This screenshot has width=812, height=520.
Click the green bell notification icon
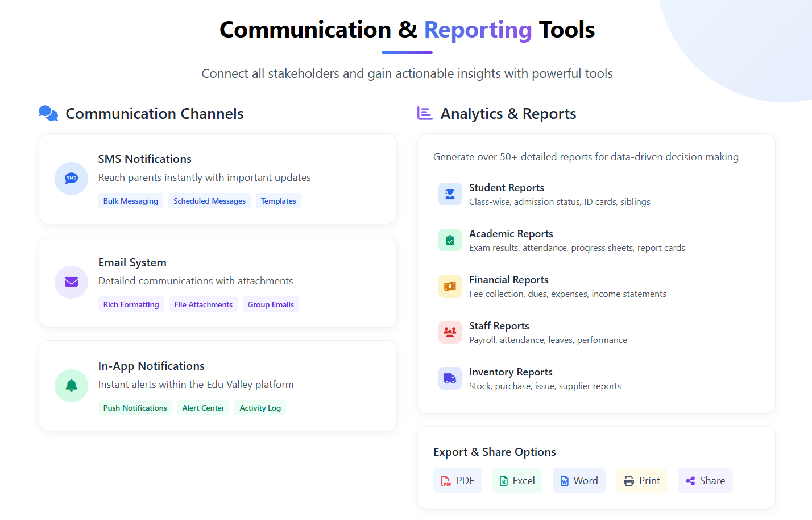click(x=71, y=386)
